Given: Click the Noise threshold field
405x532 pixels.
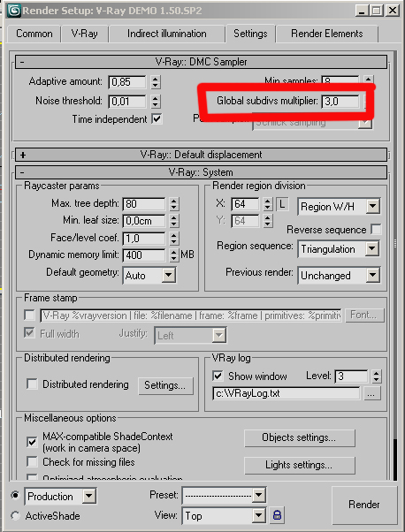Looking at the screenshot, I should (x=127, y=101).
